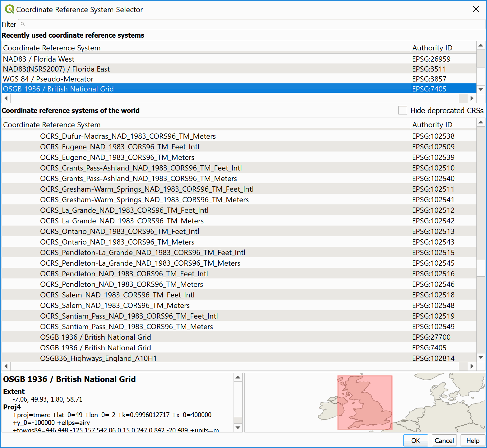Select WGS 84 / Pseudo-Mercator from recent list

48,79
